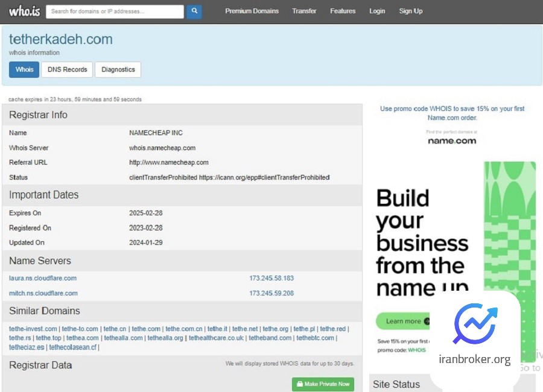Select the updated date 2024-01-29
The height and width of the screenshot is (392, 543).
tap(146, 243)
